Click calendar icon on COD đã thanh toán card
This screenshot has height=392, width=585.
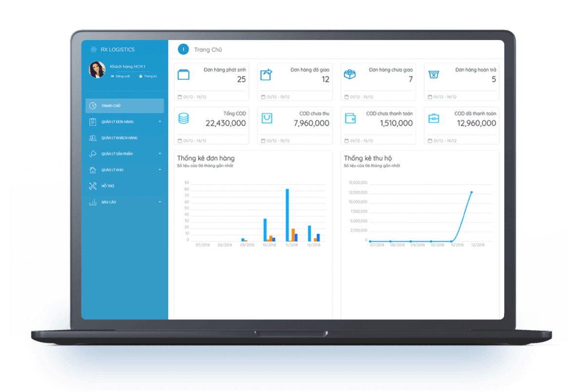(x=430, y=141)
